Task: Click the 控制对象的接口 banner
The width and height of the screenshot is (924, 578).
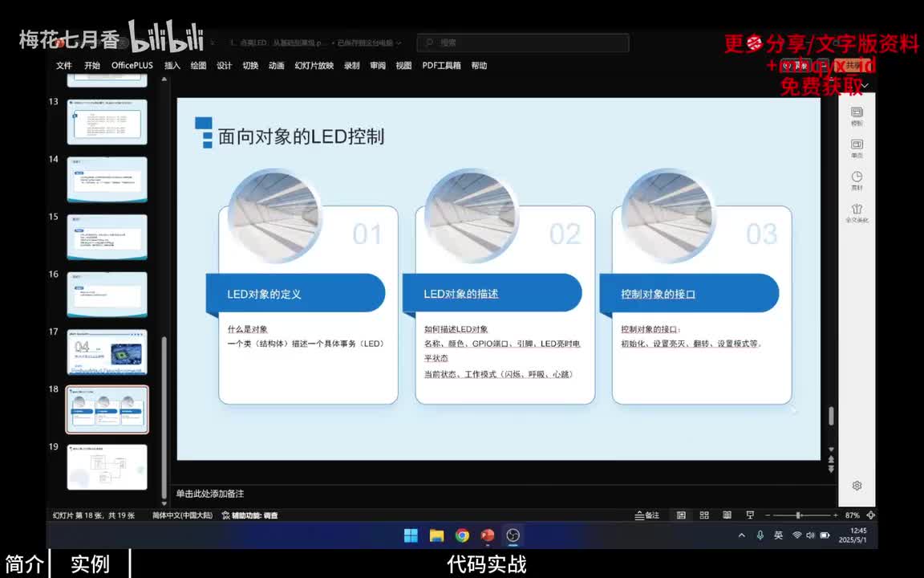Action: click(x=690, y=293)
